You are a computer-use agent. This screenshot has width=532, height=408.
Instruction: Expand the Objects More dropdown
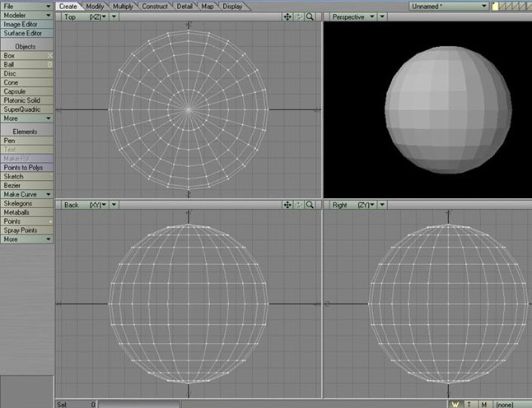(27, 118)
